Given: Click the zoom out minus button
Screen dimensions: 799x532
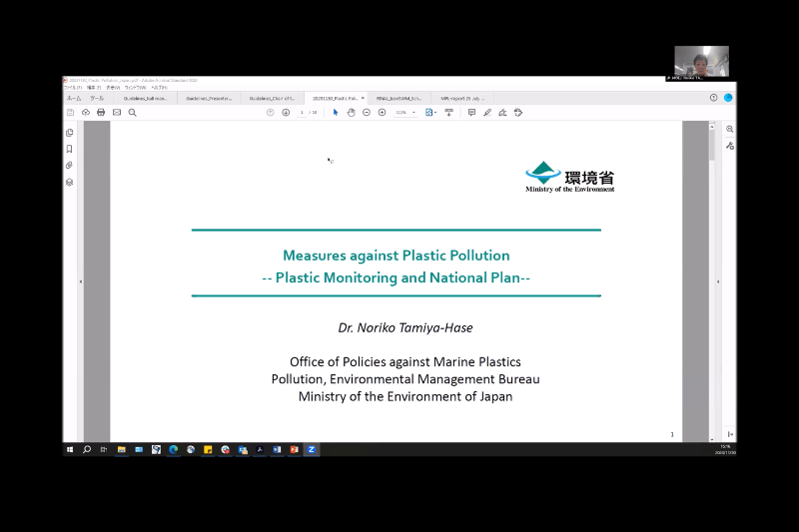Looking at the screenshot, I should (367, 113).
